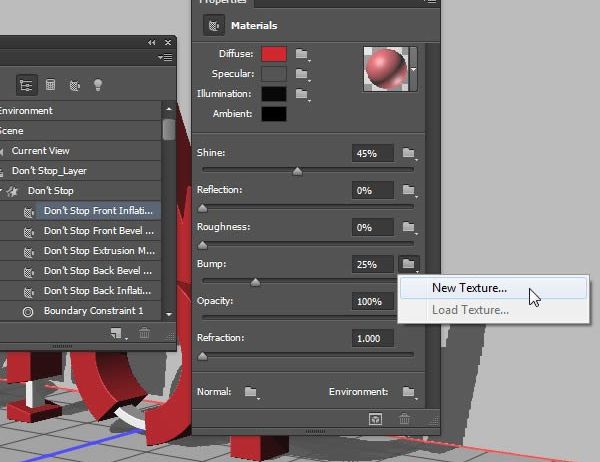Click the 3D panel scrollbar thumb
Screen dimensions: 600x462
pyautogui.click(x=168, y=129)
